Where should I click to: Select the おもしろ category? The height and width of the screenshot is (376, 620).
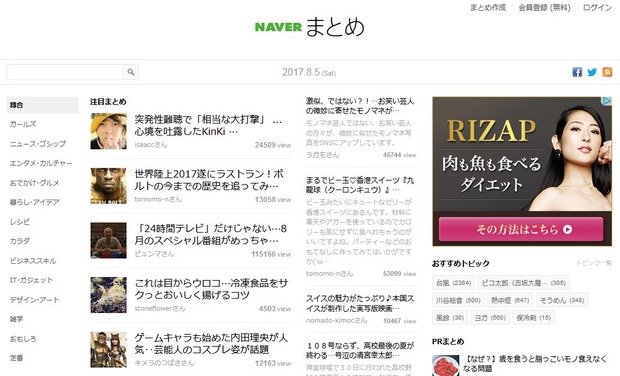[x=23, y=339]
